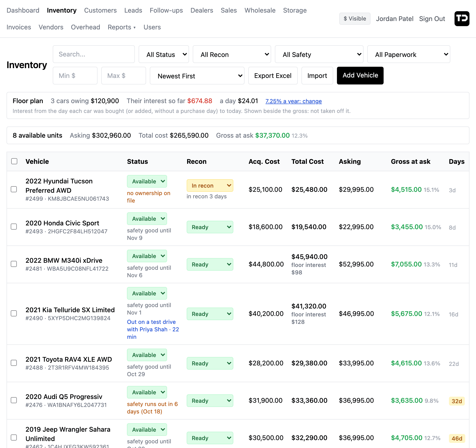Open the Overhead page
Viewport: 476px width, 448px height.
click(85, 27)
